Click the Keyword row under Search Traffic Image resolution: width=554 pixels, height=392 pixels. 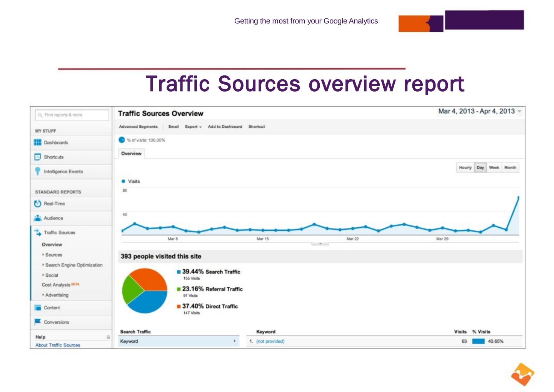click(179, 341)
